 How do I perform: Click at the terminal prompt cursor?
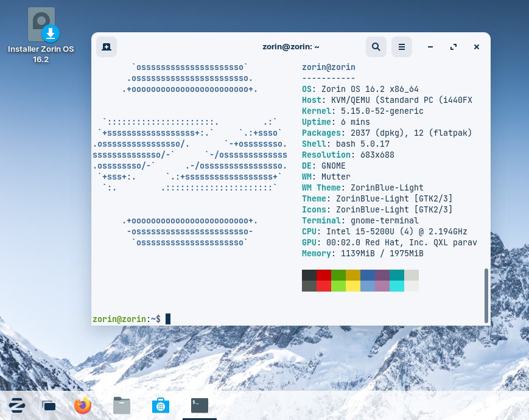click(168, 319)
